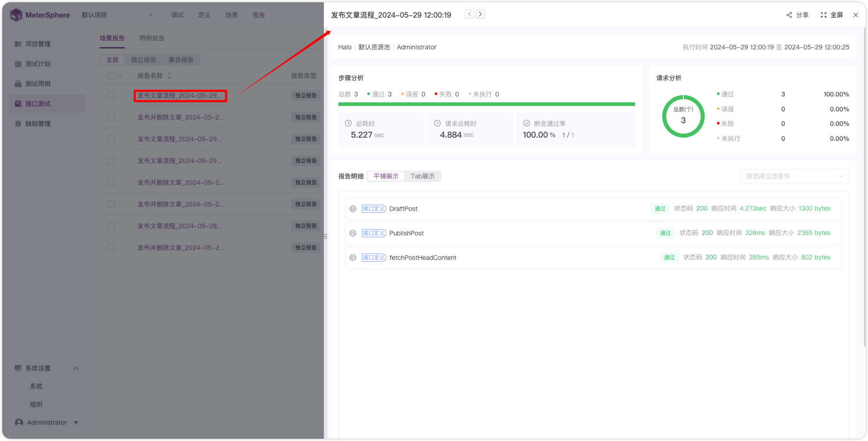
Task: Select Tab展示 view
Action: tap(422, 176)
